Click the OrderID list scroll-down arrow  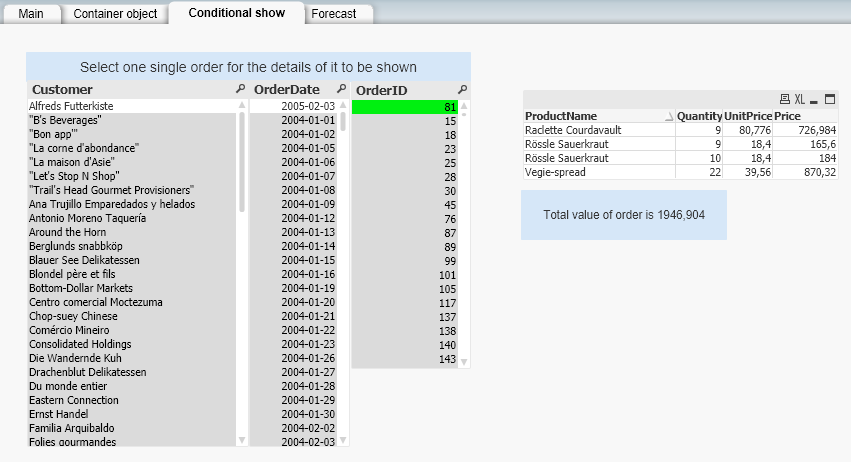tap(463, 361)
